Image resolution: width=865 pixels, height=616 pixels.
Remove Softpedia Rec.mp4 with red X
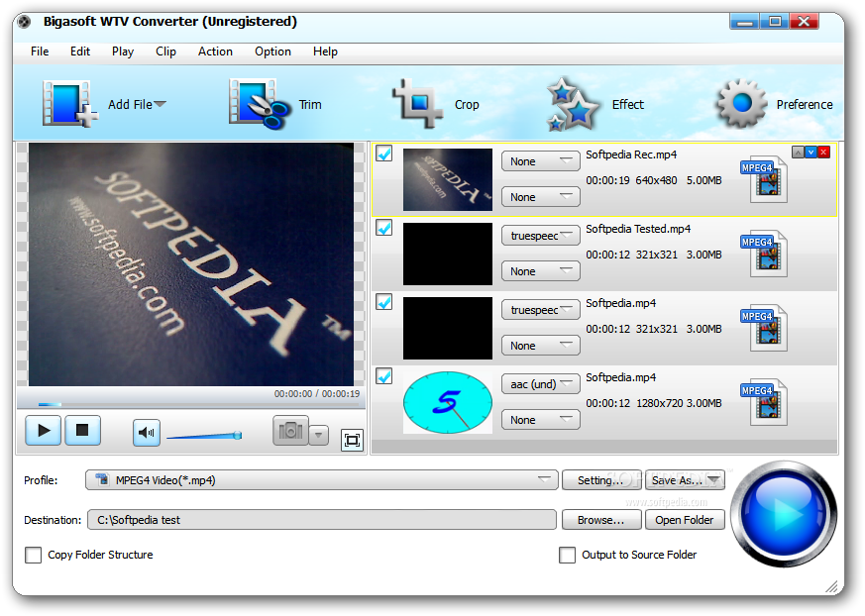click(x=823, y=153)
